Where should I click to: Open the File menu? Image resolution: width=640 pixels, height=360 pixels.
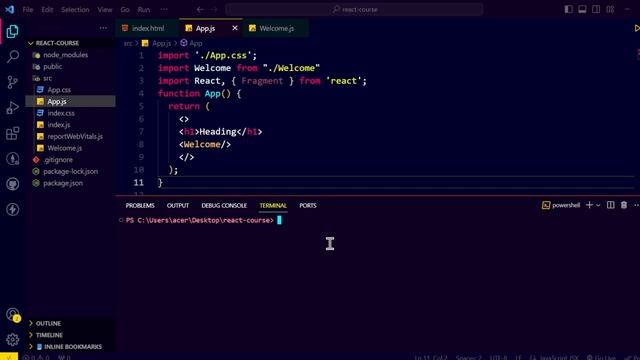[28, 9]
